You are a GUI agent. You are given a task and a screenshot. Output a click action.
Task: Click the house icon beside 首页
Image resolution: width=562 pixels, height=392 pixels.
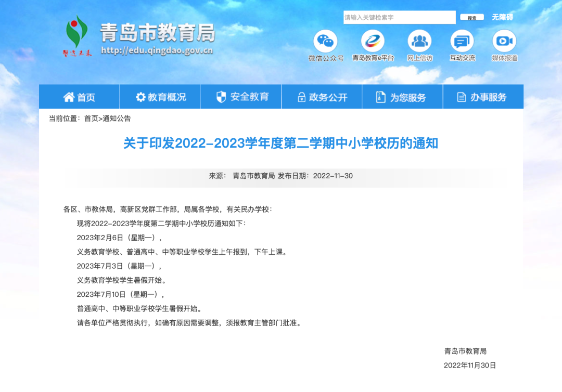(x=69, y=97)
